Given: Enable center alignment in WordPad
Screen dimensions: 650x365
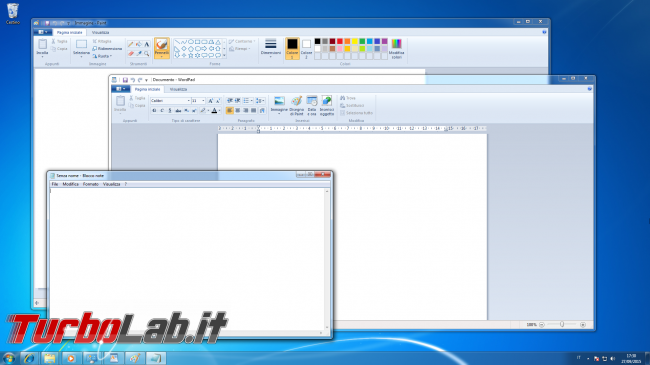Looking at the screenshot, I should pos(238,110).
